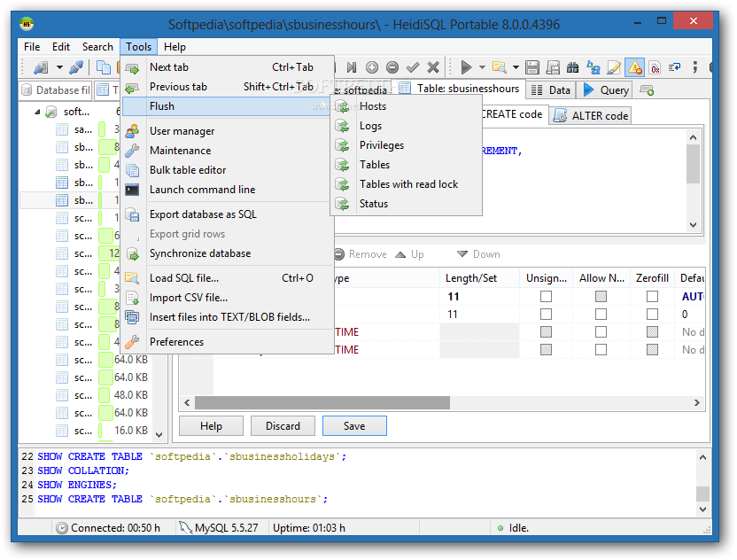Click the User manager menu icon
The width and height of the screenshot is (737, 560).
pos(133,131)
